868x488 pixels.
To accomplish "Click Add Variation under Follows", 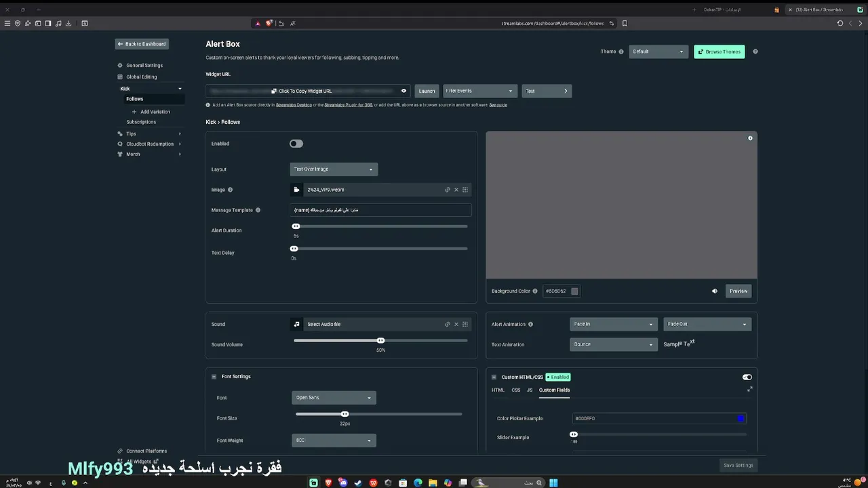I will tap(151, 112).
